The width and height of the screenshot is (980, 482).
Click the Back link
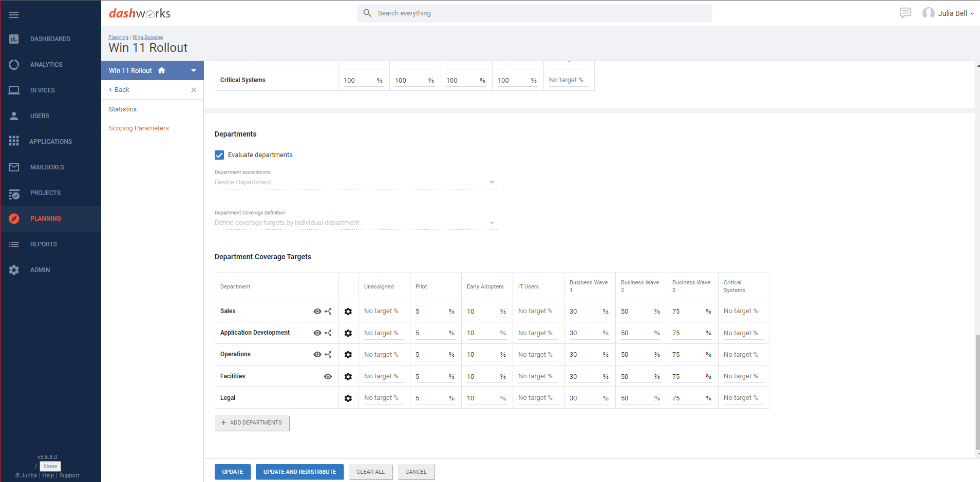pos(119,90)
